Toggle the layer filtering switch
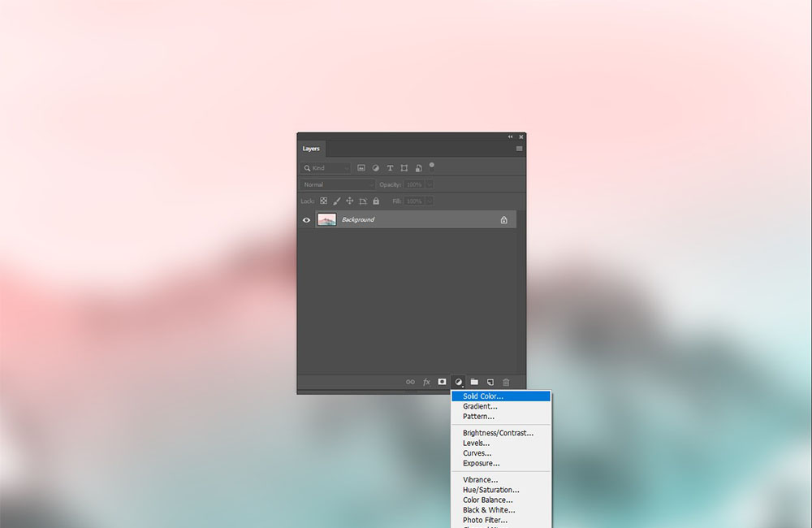This screenshot has height=528, width=812. click(x=432, y=165)
